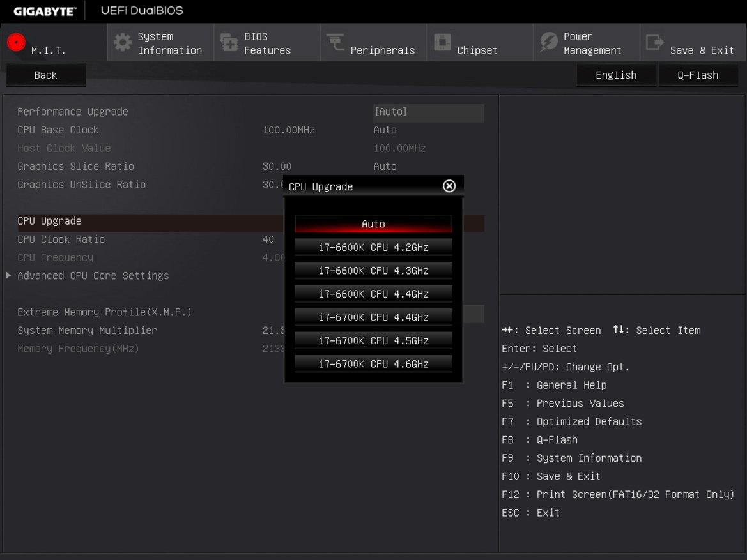The image size is (747, 560).
Task: Click the 30.00 Graphics Slice Ratio value
Action: 277,166
